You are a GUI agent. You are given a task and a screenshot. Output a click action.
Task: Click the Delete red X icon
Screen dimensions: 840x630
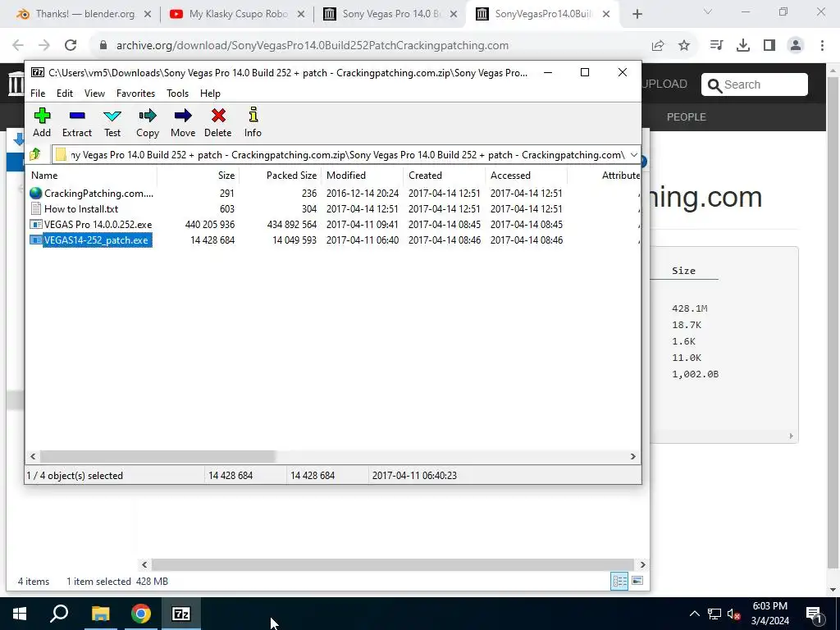click(218, 116)
